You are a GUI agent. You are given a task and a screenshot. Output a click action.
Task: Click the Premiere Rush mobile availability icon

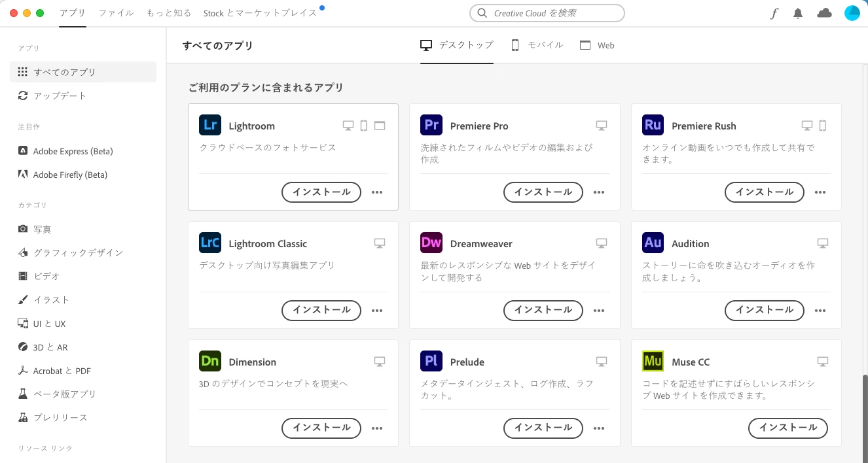coord(823,126)
